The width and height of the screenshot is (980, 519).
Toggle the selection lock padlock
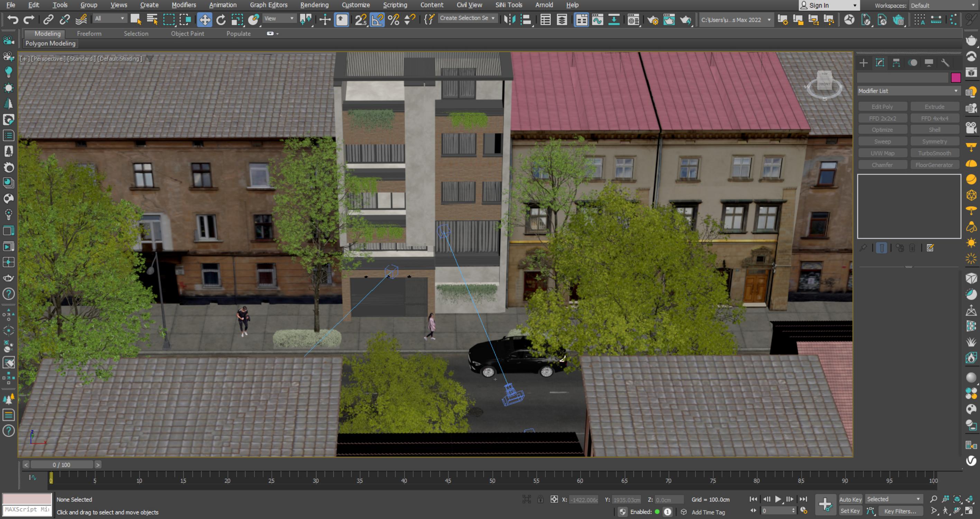[x=540, y=499]
